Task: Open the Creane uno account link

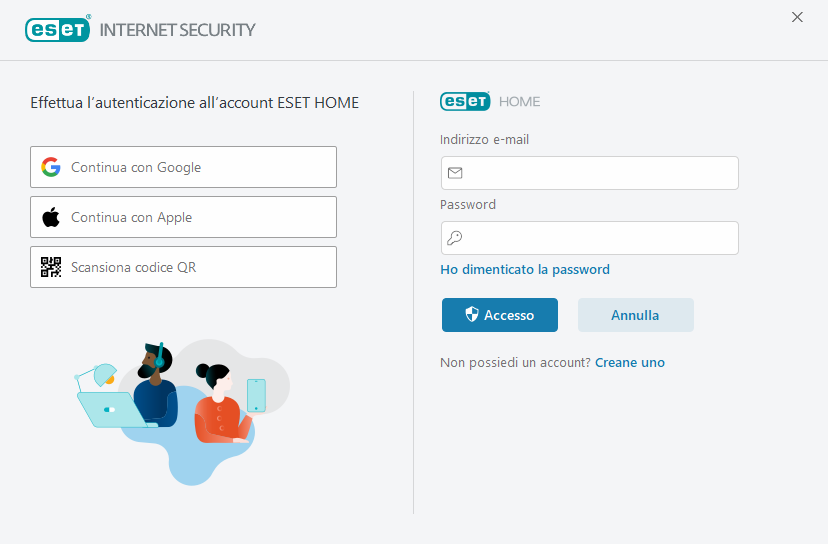Action: 630,362
